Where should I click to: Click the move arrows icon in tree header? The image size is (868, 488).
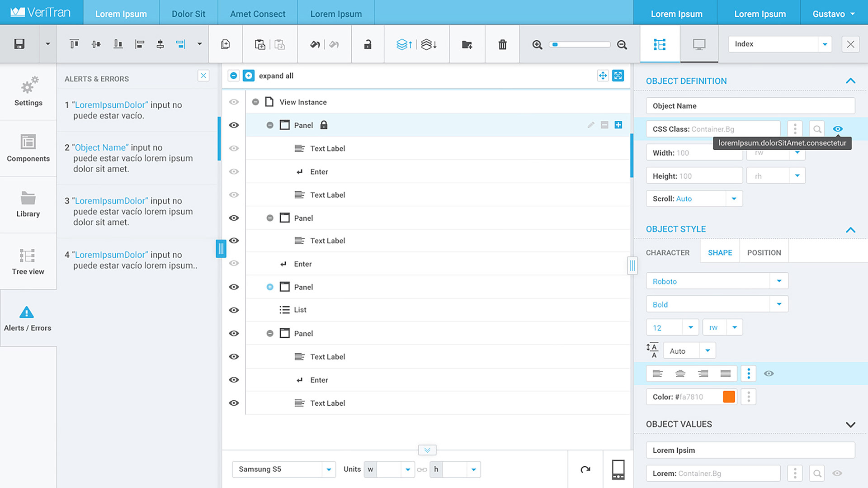(x=603, y=76)
